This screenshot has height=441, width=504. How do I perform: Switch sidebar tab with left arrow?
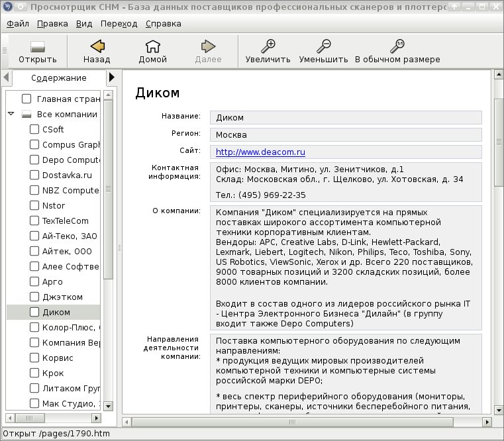(x=6, y=77)
